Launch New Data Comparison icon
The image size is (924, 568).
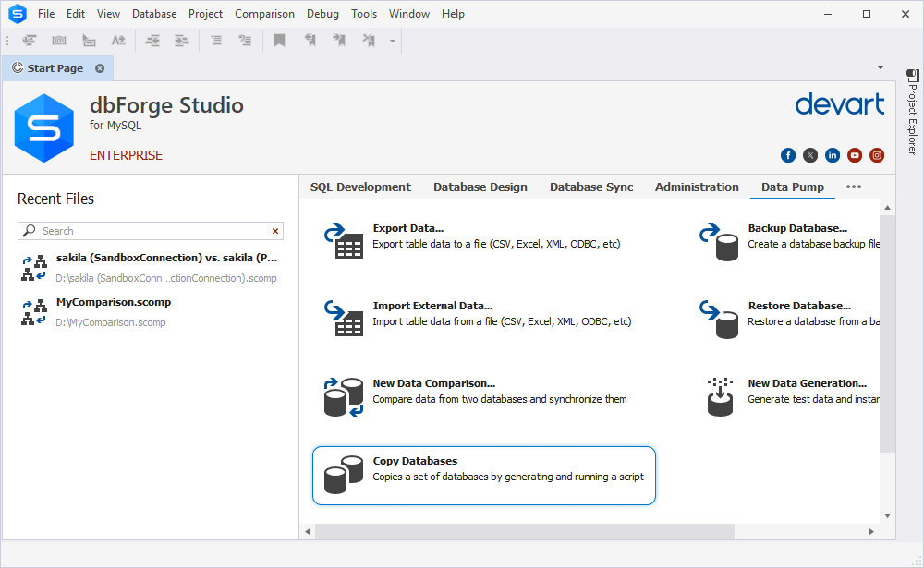[344, 396]
